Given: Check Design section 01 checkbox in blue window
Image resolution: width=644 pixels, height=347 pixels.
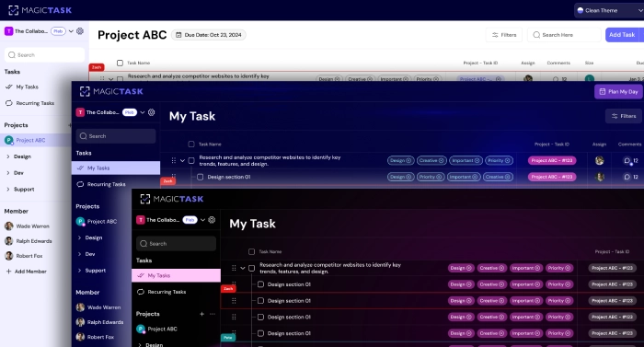Looking at the screenshot, I should click(x=200, y=177).
